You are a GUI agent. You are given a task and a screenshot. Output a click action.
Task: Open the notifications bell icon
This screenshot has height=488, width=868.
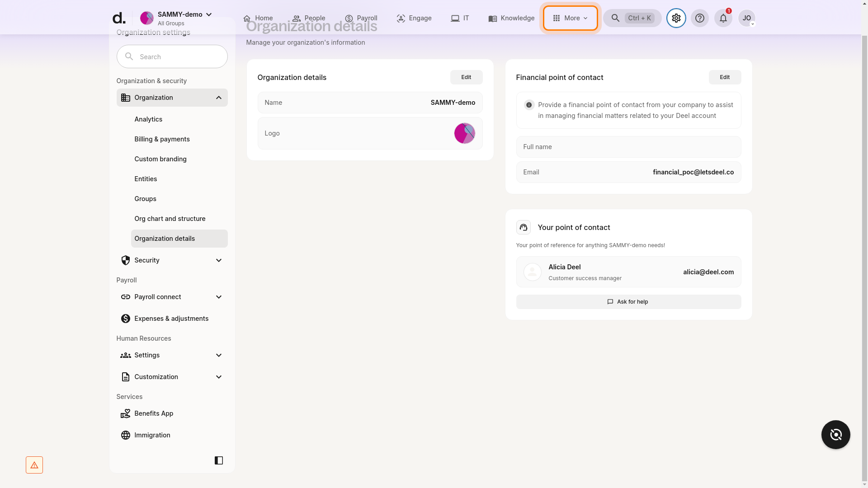click(x=722, y=18)
